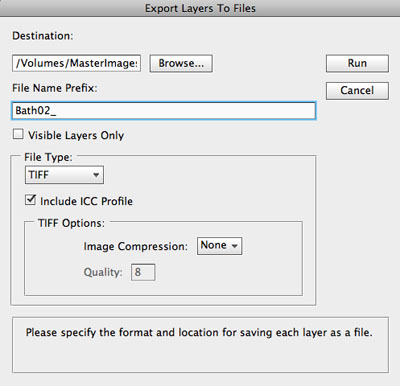Click into the Bath02_ prefix field
The height and width of the screenshot is (386, 400).
tap(164, 111)
